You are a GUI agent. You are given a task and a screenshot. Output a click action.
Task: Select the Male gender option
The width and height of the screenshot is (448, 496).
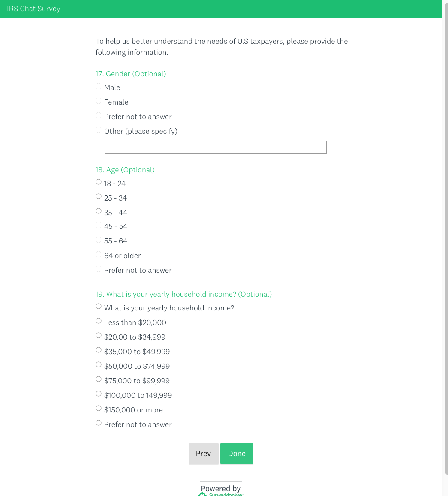pyautogui.click(x=99, y=87)
